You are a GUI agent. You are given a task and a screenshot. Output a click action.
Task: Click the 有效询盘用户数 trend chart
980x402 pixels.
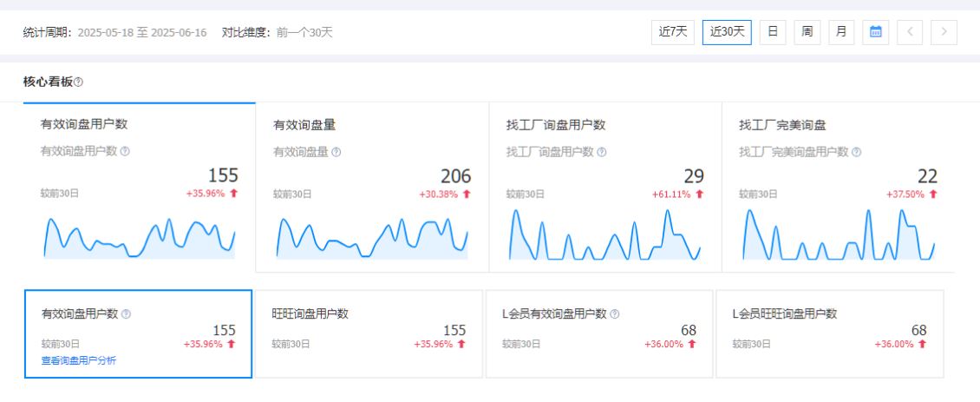click(139, 237)
